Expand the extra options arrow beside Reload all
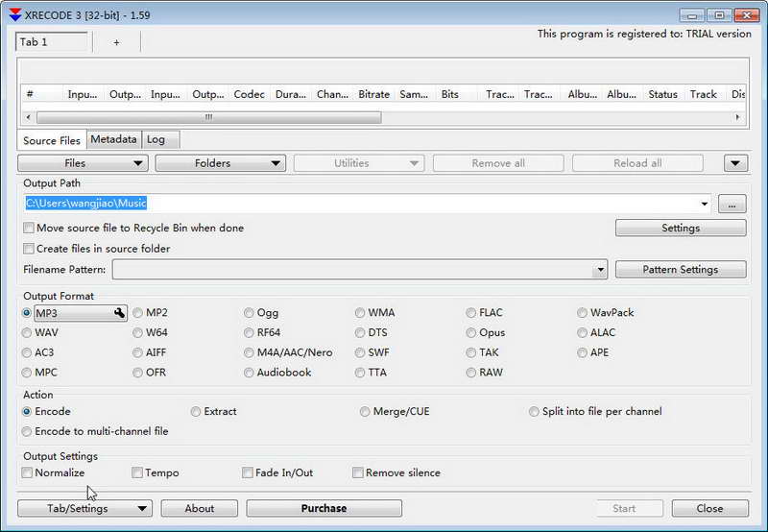The height and width of the screenshot is (532, 768). click(x=735, y=163)
